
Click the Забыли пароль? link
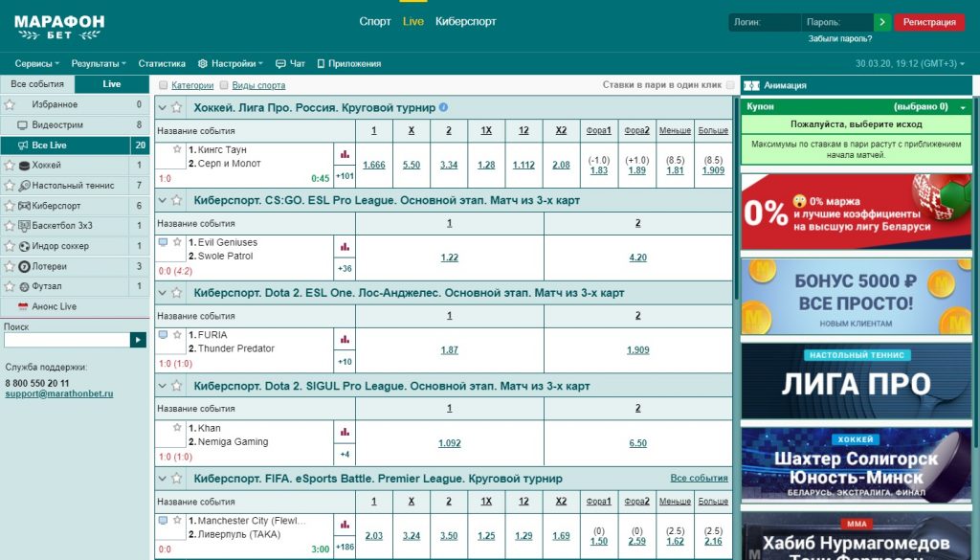pyautogui.click(x=839, y=38)
